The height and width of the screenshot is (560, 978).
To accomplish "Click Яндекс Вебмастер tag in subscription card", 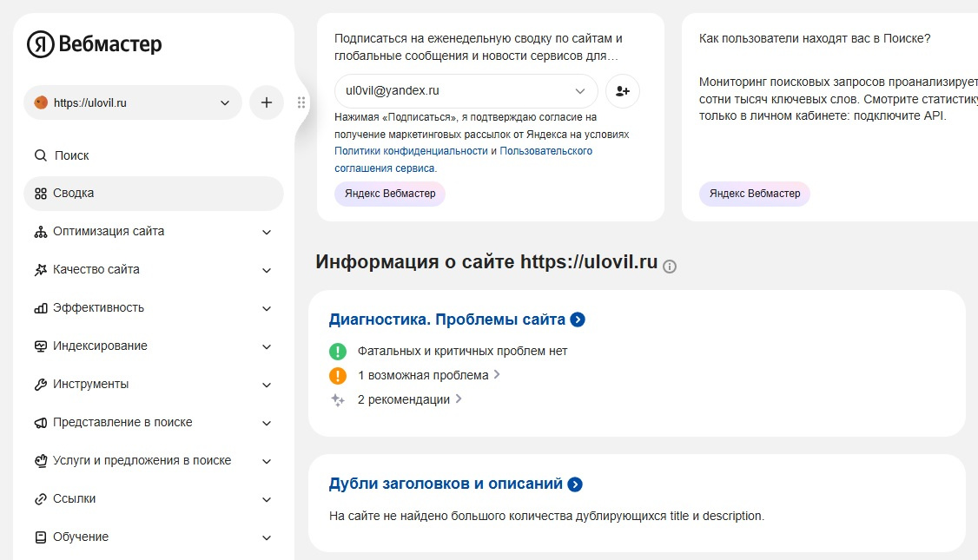I will click(390, 194).
